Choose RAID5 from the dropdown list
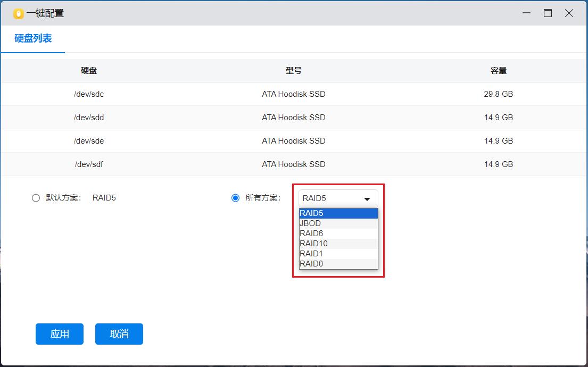The height and width of the screenshot is (367, 588). click(338, 213)
